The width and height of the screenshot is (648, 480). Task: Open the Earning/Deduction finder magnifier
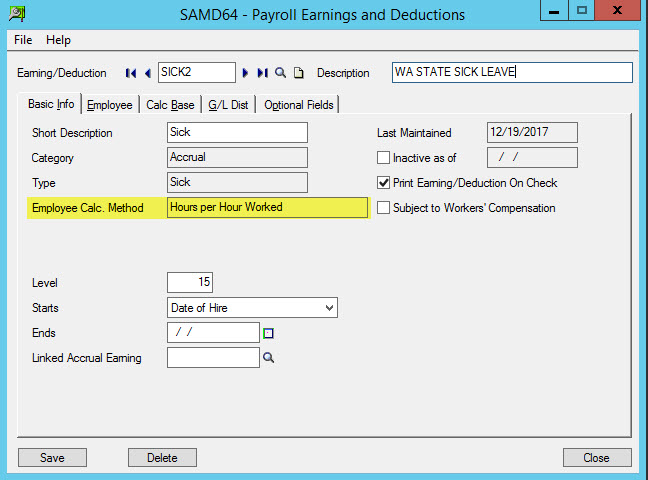(281, 73)
